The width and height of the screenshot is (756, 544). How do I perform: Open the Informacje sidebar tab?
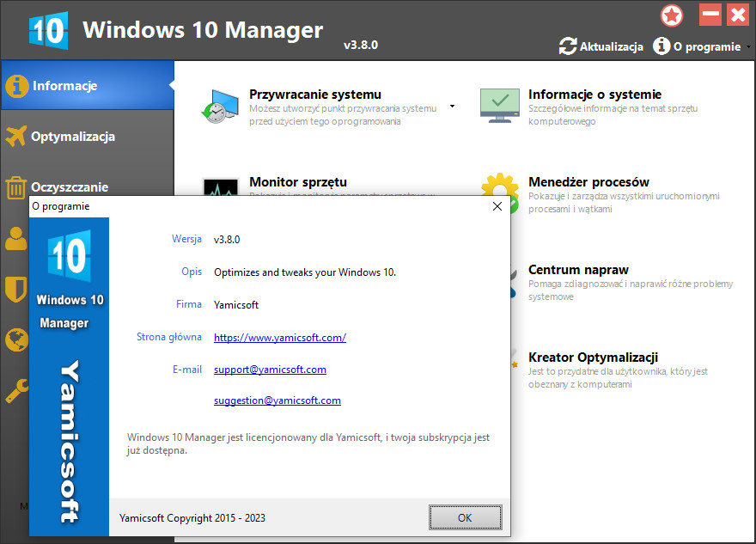(x=88, y=85)
